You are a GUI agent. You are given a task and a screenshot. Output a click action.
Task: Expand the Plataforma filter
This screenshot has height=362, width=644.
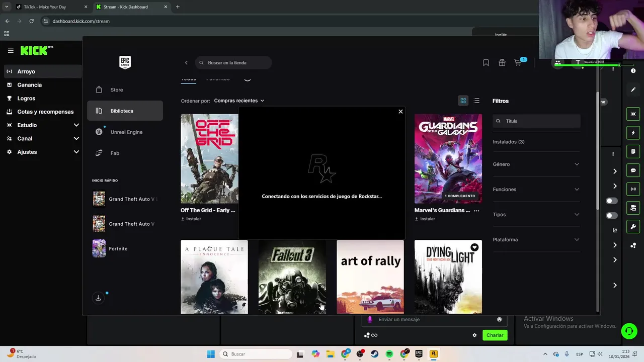pyautogui.click(x=536, y=240)
